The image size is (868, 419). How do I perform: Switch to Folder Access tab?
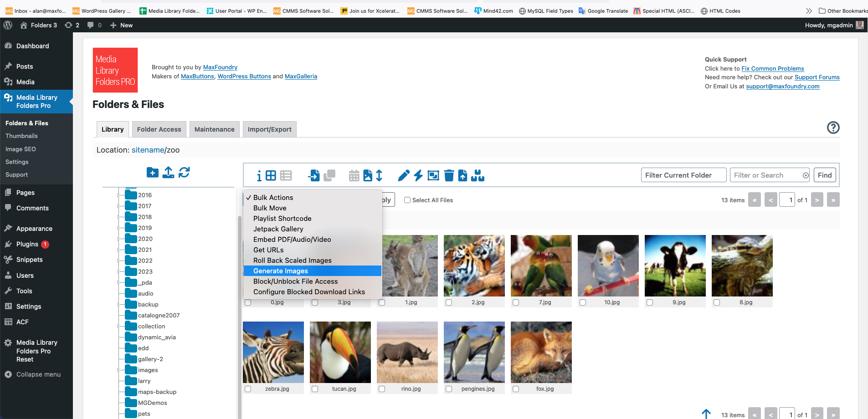pos(159,129)
